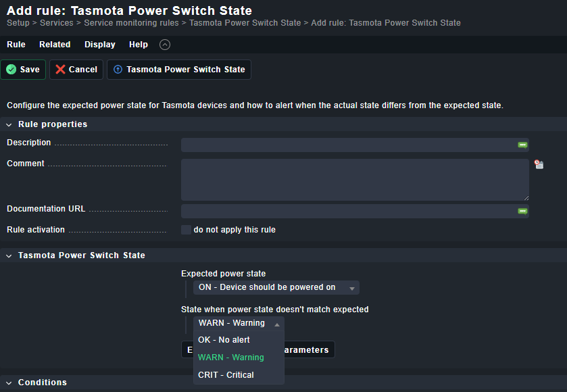Open the Display menu

click(x=100, y=45)
